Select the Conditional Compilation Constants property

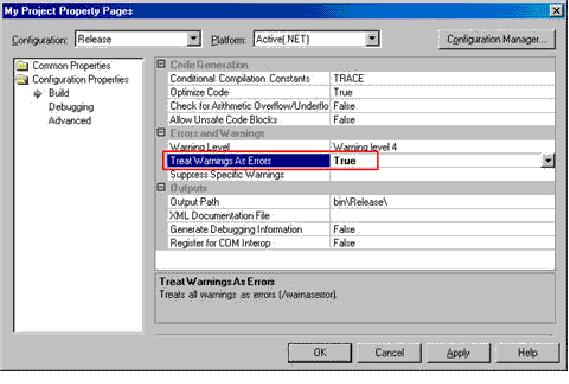249,78
